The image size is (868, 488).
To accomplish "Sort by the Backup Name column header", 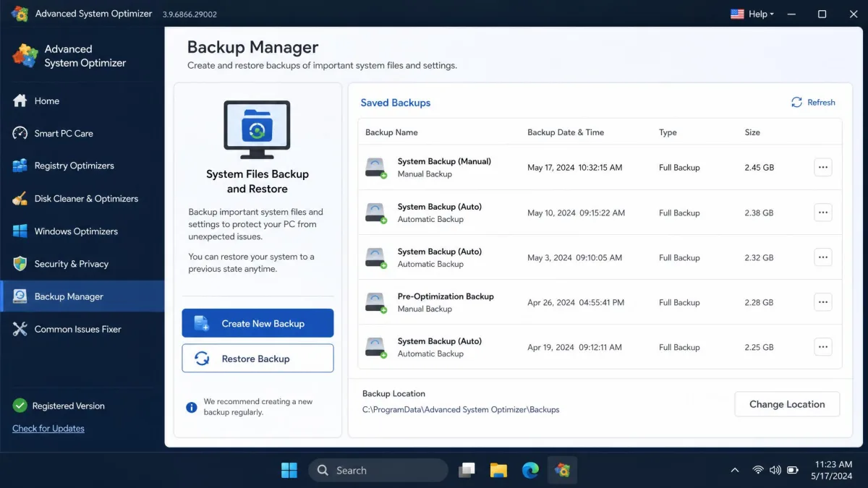I will coord(391,132).
